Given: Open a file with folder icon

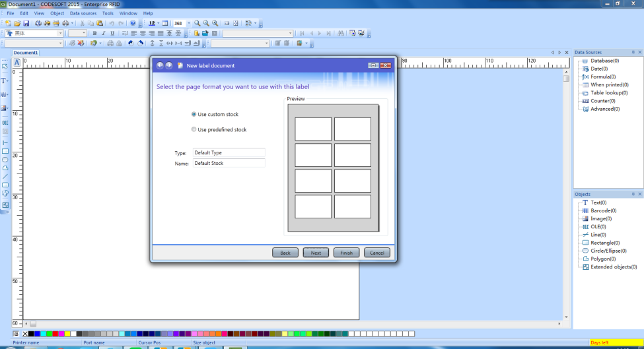Looking at the screenshot, I should click(x=17, y=23).
